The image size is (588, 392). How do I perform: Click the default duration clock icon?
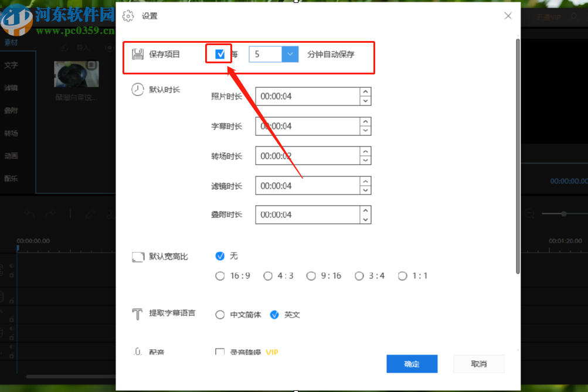138,90
